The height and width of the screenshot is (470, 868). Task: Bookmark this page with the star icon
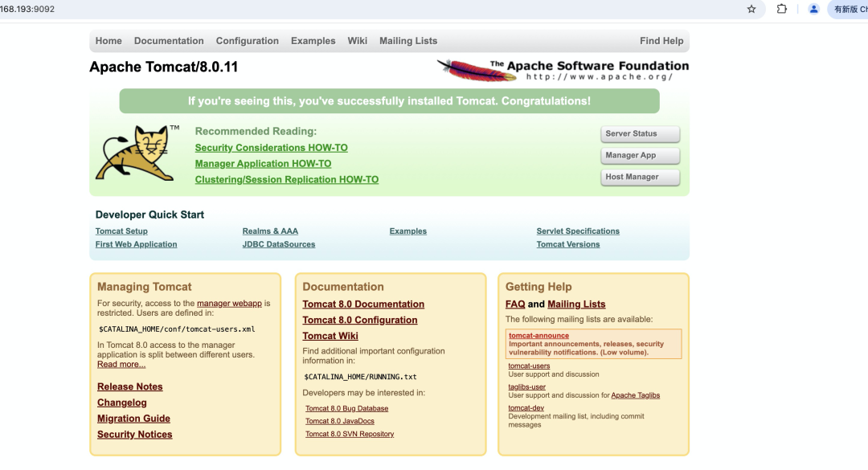click(751, 9)
